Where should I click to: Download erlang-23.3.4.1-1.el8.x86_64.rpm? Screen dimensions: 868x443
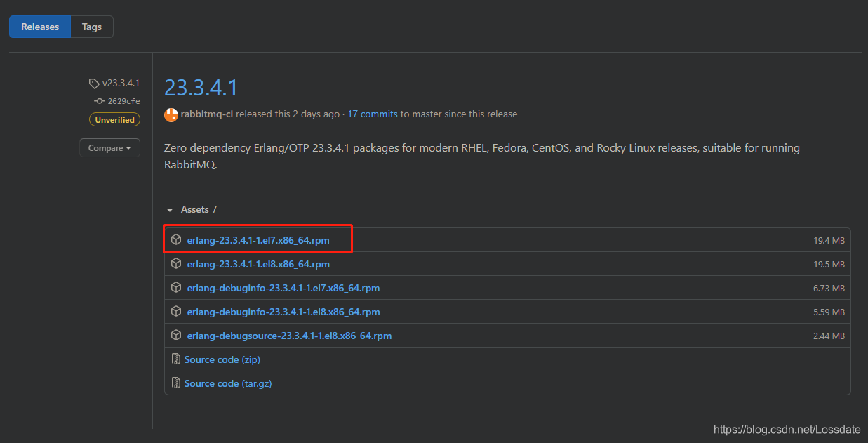258,264
